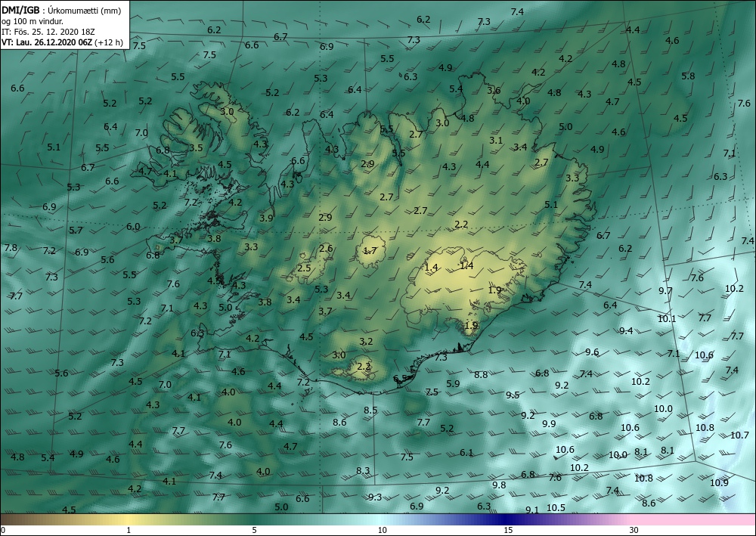Click the 2.5 precipitation value
The height and width of the screenshot is (536, 756).
click(304, 268)
